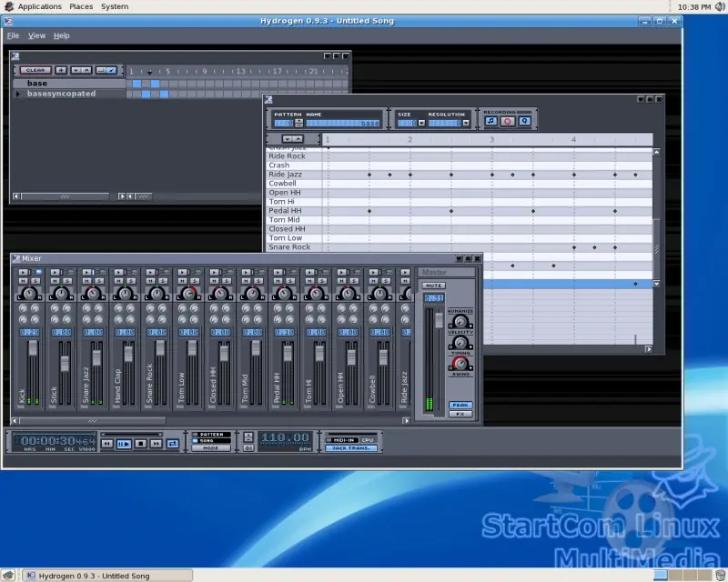Click the red record icon in pattern editor
728x582 pixels.
[508, 121]
